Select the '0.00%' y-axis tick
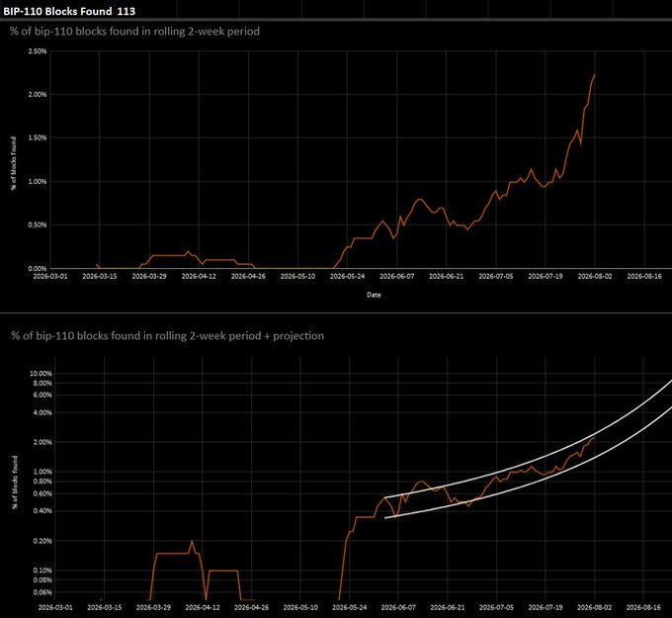 [x=38, y=269]
